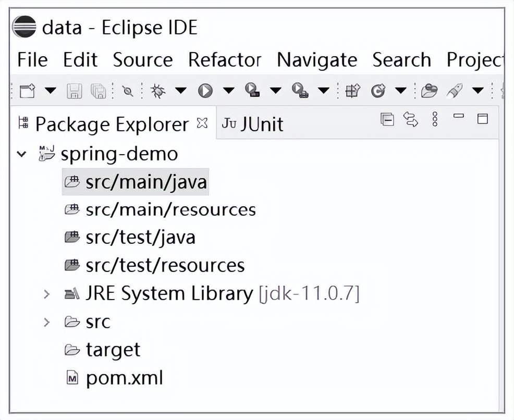The image size is (514, 420).
Task: Click the src folder's icon
Action: pyautogui.click(x=72, y=322)
